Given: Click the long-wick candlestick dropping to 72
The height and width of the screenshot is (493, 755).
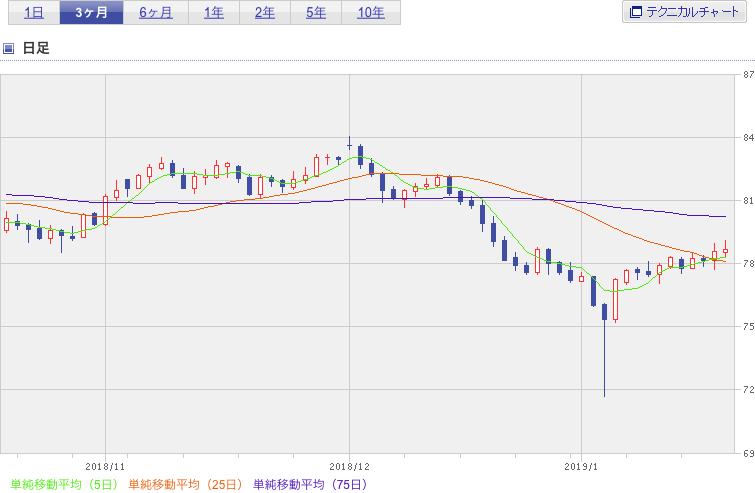Looking at the screenshot, I should (604, 350).
